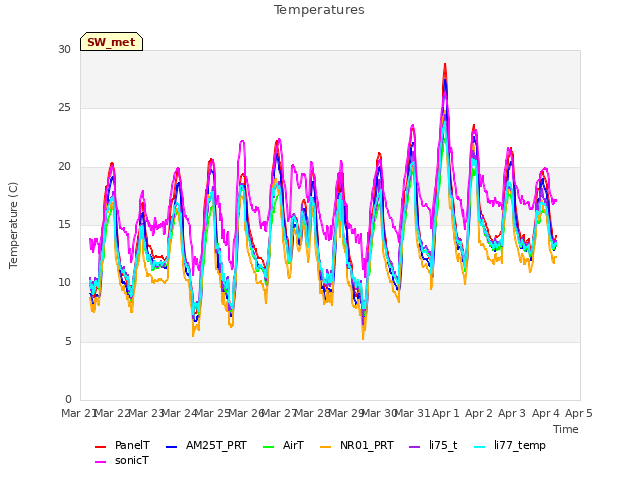Click the Mar 31 date tick label
This screenshot has height=480, width=640.
click(x=412, y=413)
